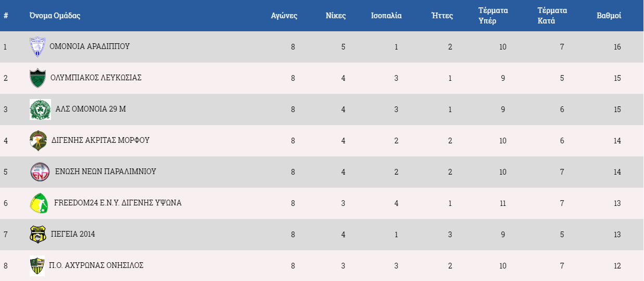Image resolution: width=644 pixels, height=281 pixels.
Task: Click the ΑΛΣ ΟΜΟΝΟΙΑ 29 Μ shamrock logo
Action: click(x=40, y=109)
